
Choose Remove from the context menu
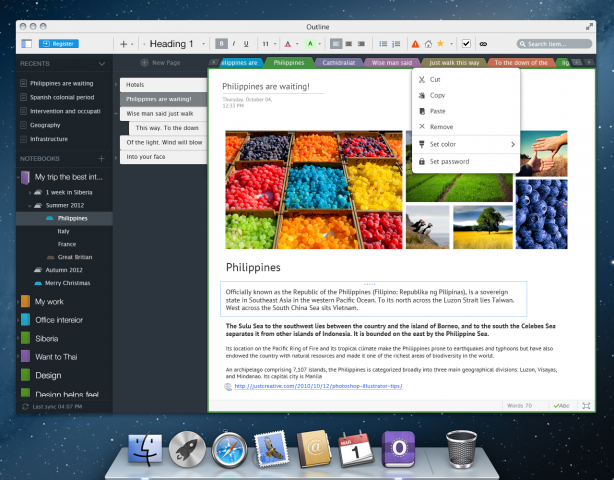point(466,127)
